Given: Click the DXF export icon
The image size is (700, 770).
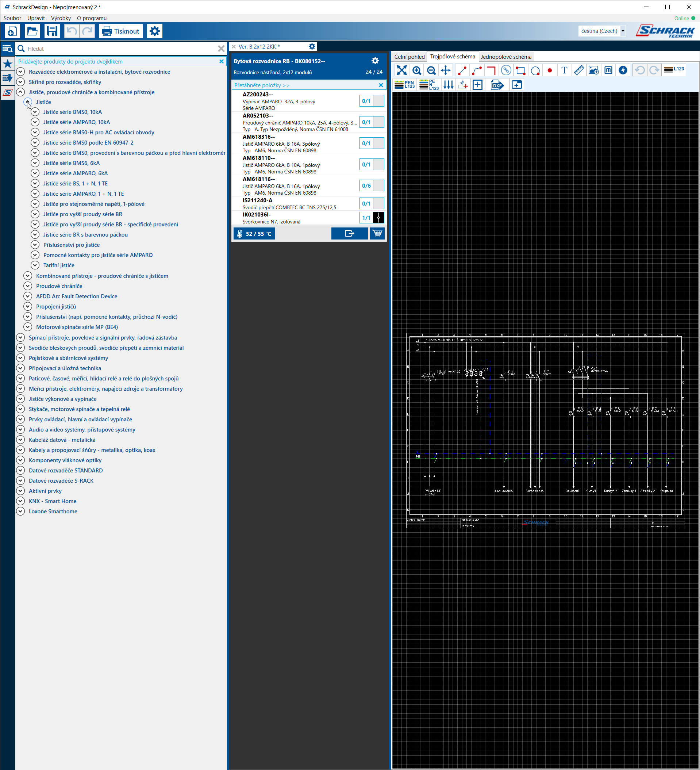Looking at the screenshot, I should [497, 85].
